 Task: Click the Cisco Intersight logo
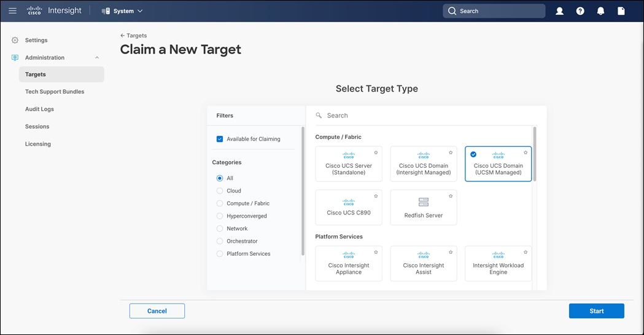54,10
